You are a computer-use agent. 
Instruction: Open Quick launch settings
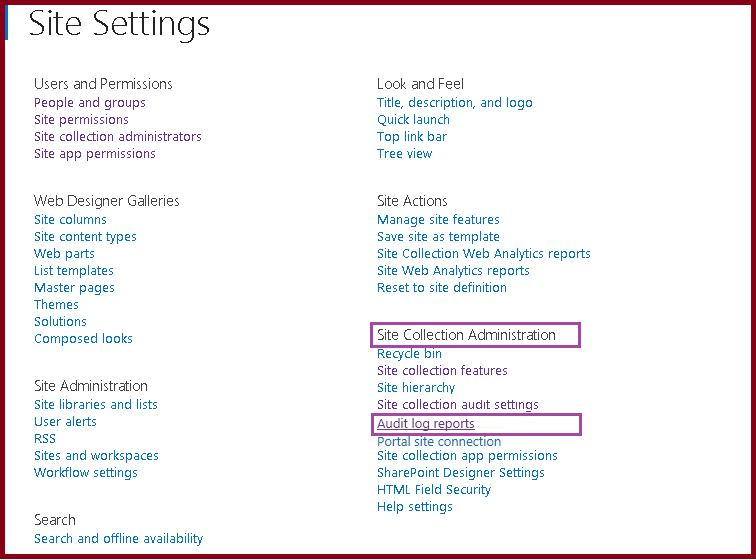click(x=413, y=120)
